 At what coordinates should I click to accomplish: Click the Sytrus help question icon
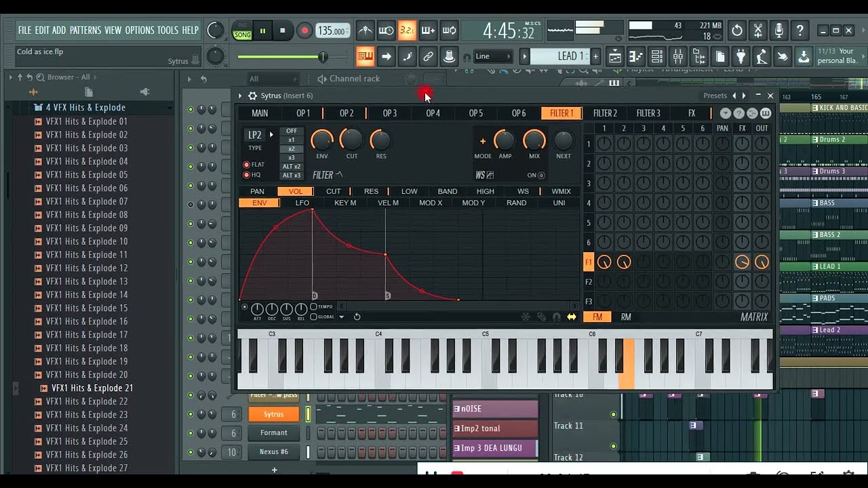[738, 113]
